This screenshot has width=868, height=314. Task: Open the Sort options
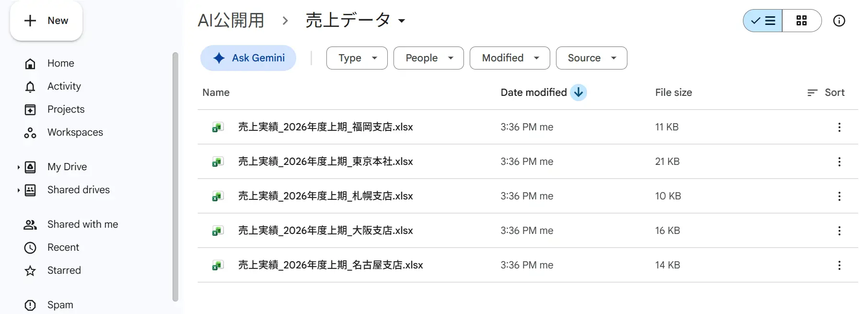[826, 93]
